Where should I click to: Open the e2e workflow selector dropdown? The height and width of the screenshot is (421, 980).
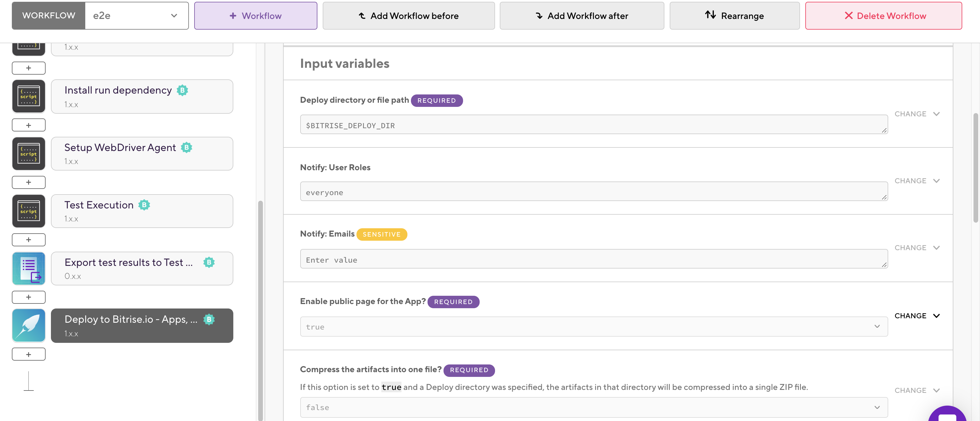(x=136, y=16)
